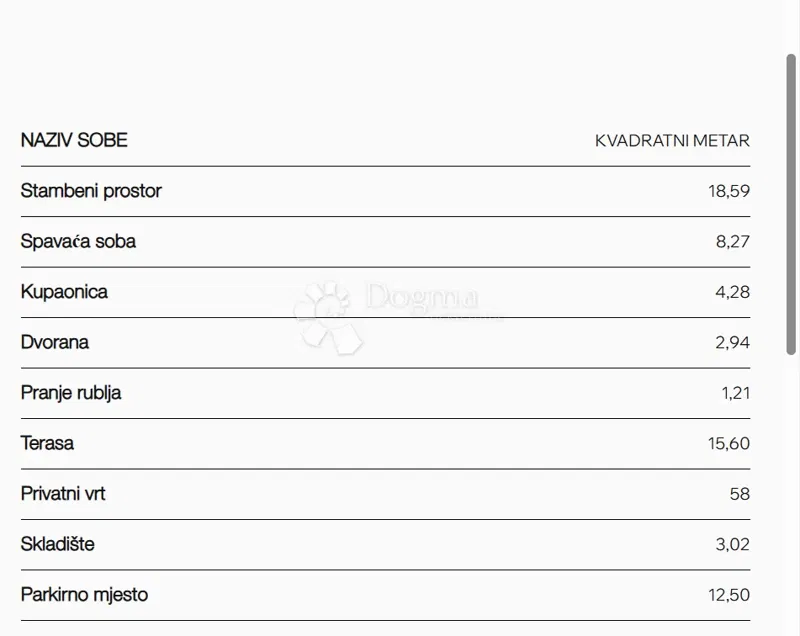
Task: Click the Skladište row label
Action: 58,544
